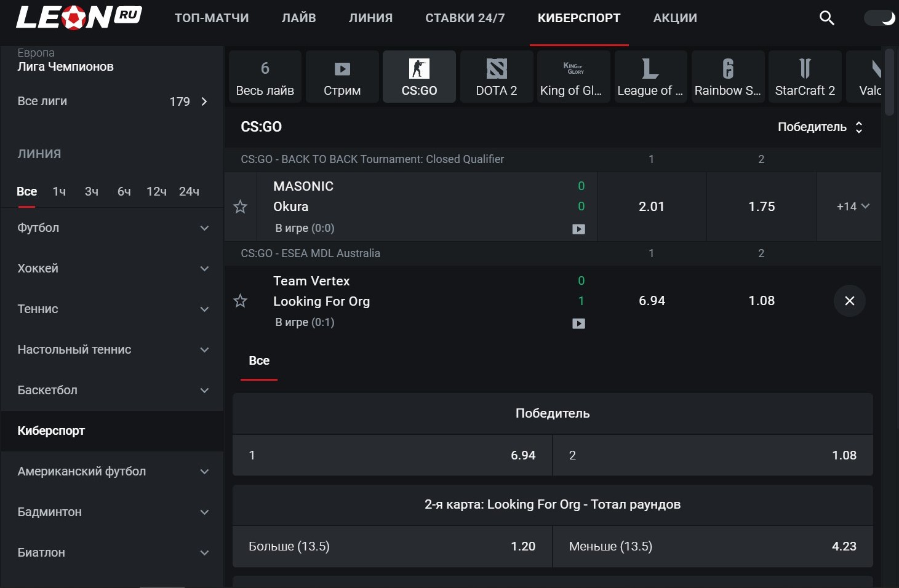Bet on Looking For Org at 1.08 in match row
The image size is (899, 588).
pyautogui.click(x=761, y=301)
